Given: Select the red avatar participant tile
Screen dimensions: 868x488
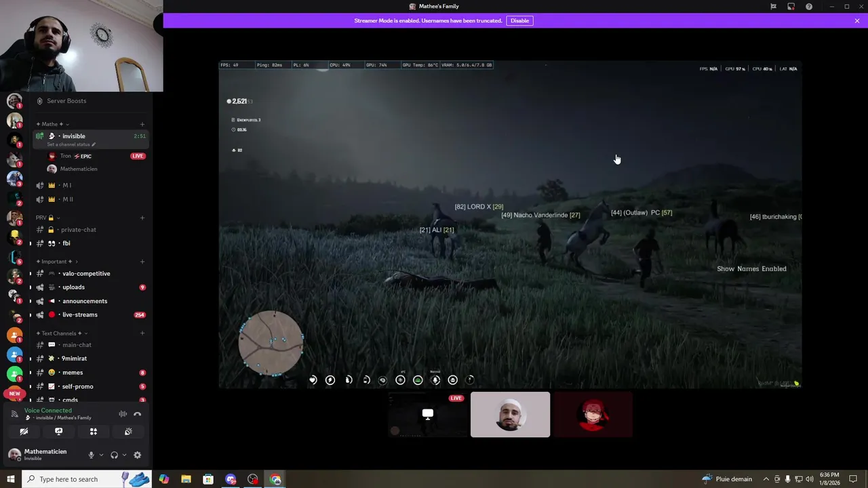Looking at the screenshot, I should (593, 414).
